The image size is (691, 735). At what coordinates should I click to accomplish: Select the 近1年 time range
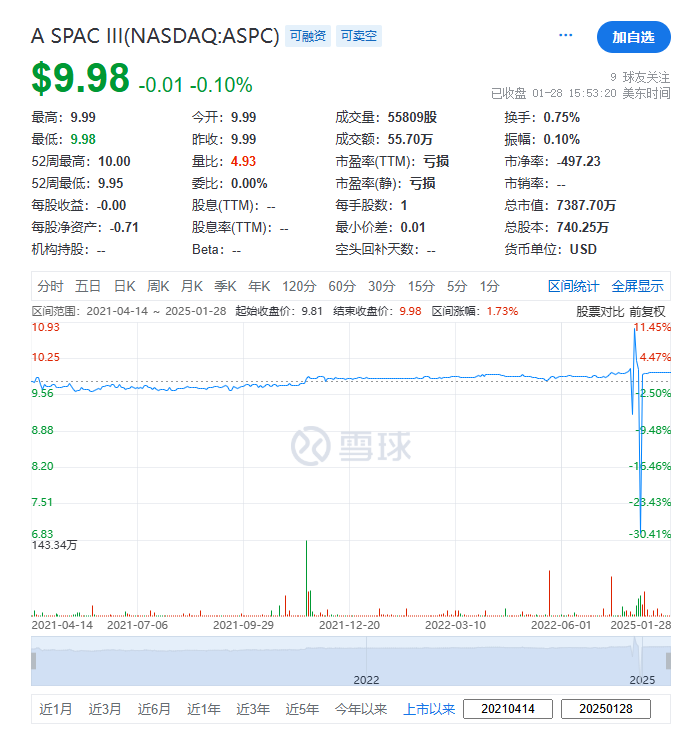[203, 709]
